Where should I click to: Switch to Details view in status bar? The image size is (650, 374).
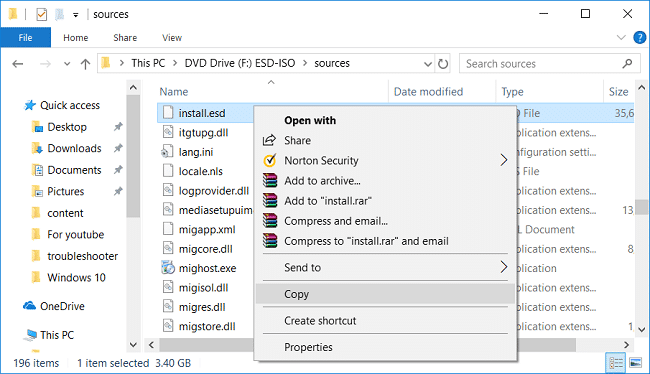[x=616, y=363]
